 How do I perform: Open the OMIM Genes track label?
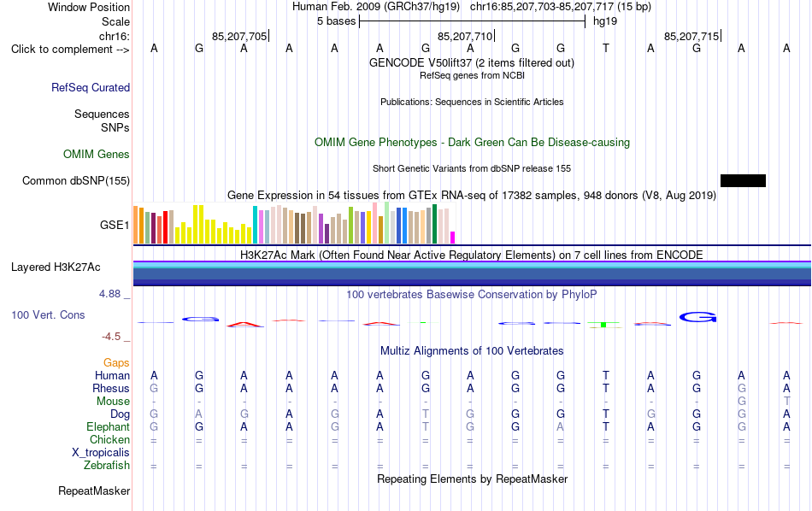click(x=97, y=155)
